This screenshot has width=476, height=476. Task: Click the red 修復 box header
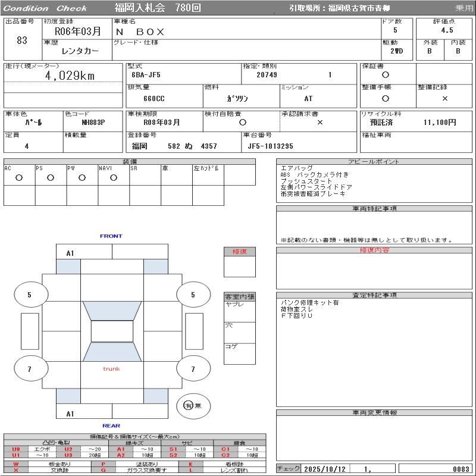point(240,251)
